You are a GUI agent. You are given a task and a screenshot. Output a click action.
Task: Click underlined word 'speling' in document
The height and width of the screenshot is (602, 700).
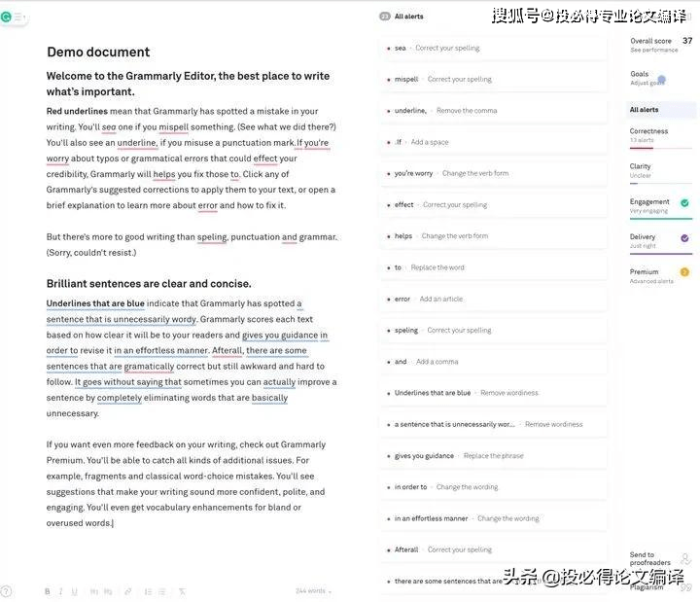212,237
